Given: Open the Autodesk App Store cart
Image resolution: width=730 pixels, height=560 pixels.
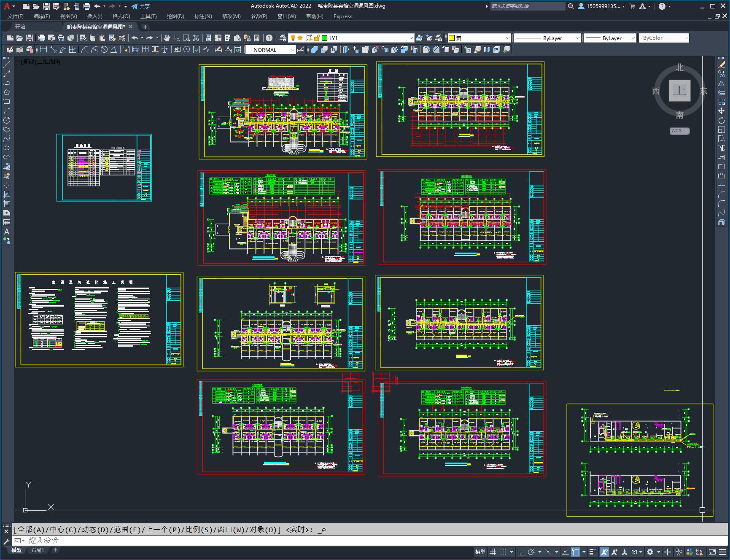Looking at the screenshot, I should (x=632, y=6).
